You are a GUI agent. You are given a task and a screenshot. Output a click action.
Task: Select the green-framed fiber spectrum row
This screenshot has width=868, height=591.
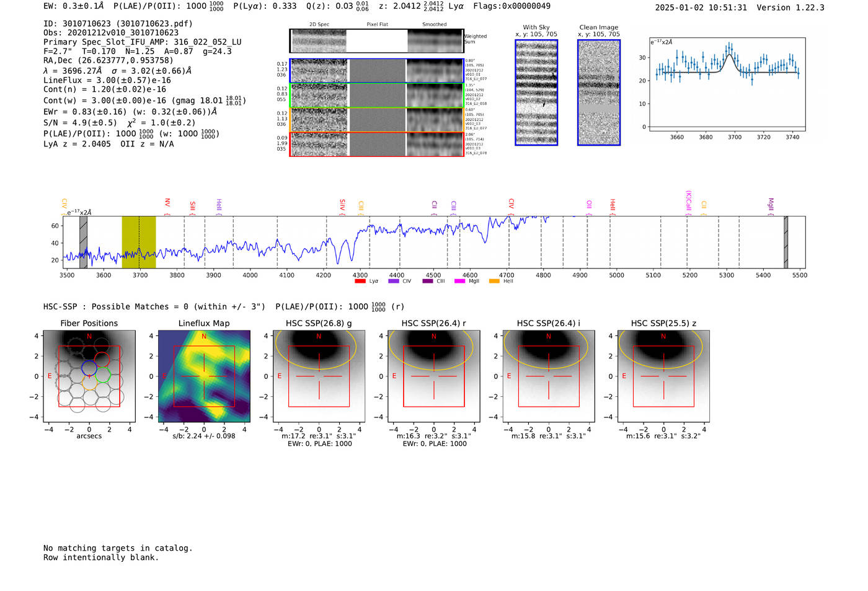pos(377,96)
